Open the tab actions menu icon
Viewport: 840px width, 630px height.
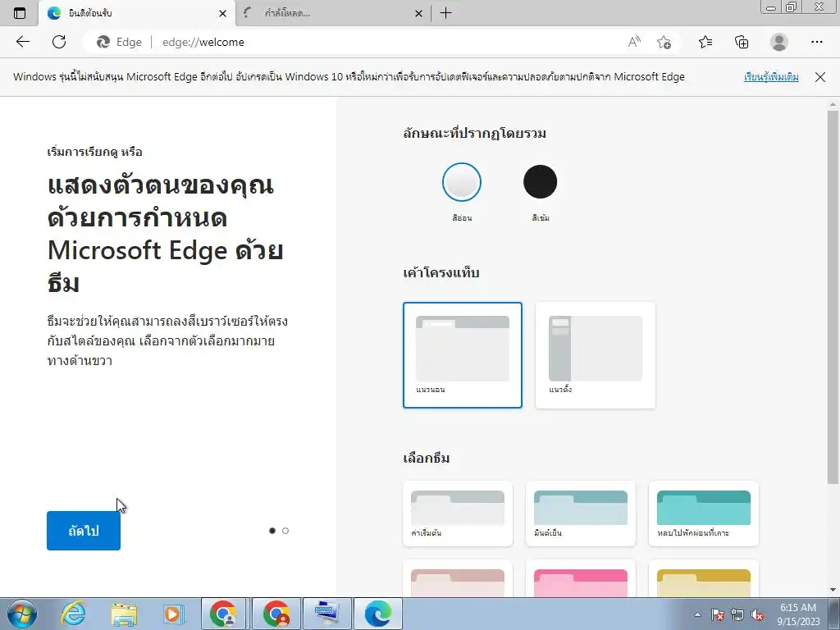click(20, 13)
